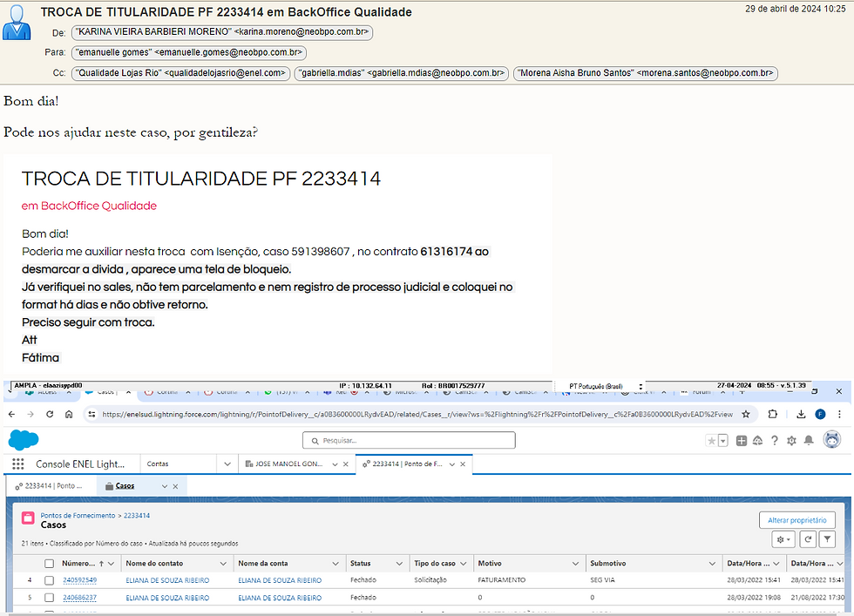Image resolution: width=854 pixels, height=616 pixels.
Task: Open the global actions plus icon
Action: [x=742, y=441]
